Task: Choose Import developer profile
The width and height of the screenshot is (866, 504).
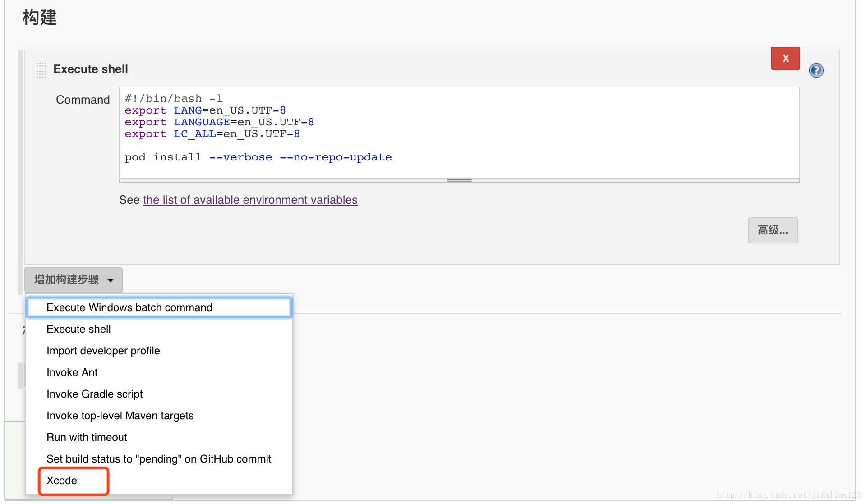Action: point(159,351)
